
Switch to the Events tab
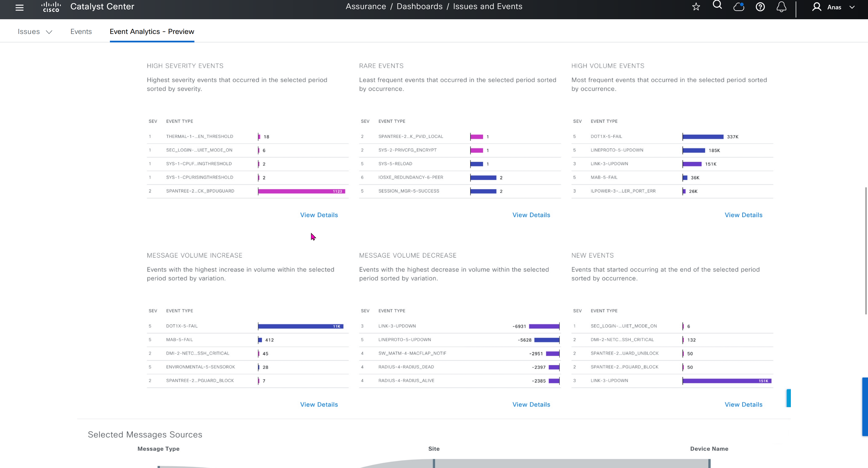[81, 31]
